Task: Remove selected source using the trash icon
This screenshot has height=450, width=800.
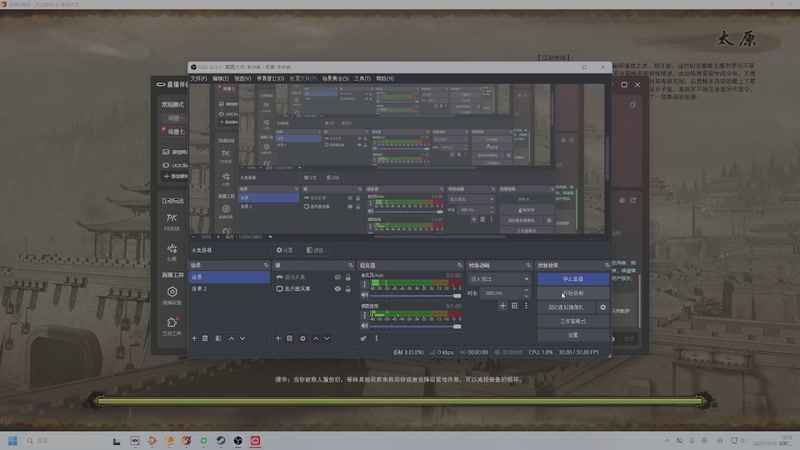Action: pos(289,338)
